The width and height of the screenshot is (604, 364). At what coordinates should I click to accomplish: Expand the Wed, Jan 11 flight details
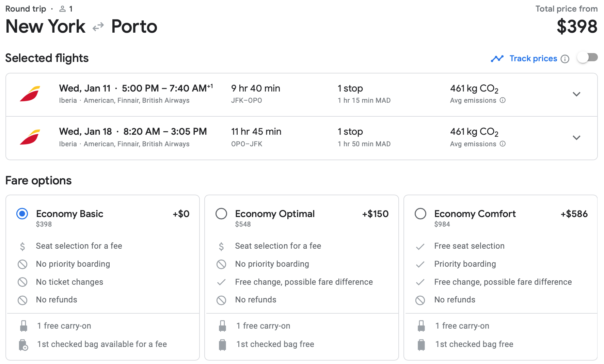click(576, 94)
